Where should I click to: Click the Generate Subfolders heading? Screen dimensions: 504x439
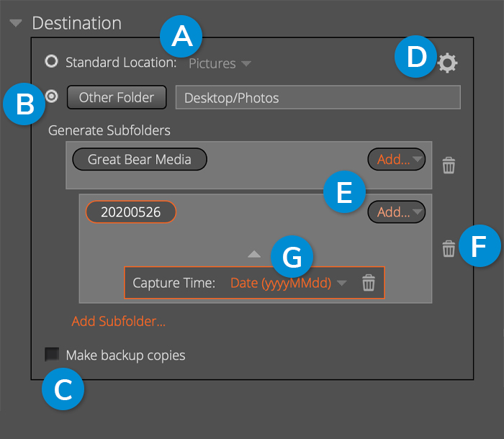(109, 130)
